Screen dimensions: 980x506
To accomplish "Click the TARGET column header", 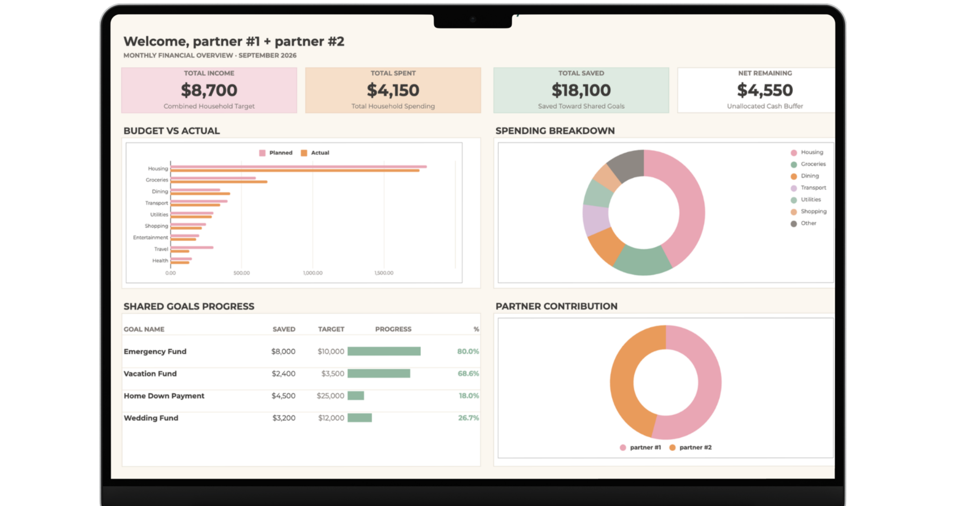I will tap(331, 329).
